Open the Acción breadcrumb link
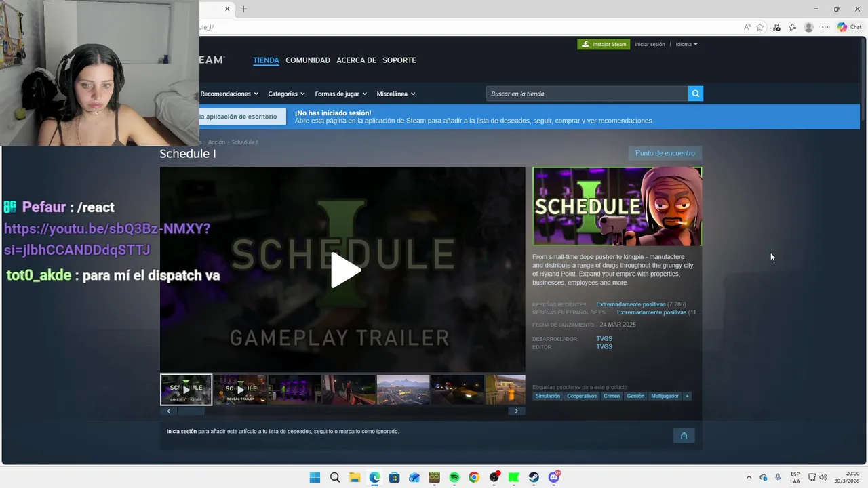868x488 pixels. point(216,142)
